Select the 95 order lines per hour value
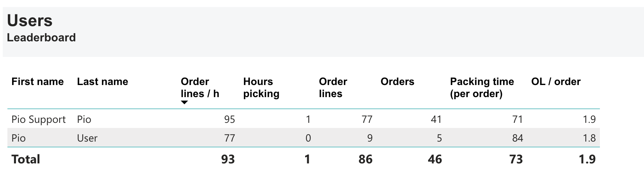This screenshot has width=644, height=195. 229,119
